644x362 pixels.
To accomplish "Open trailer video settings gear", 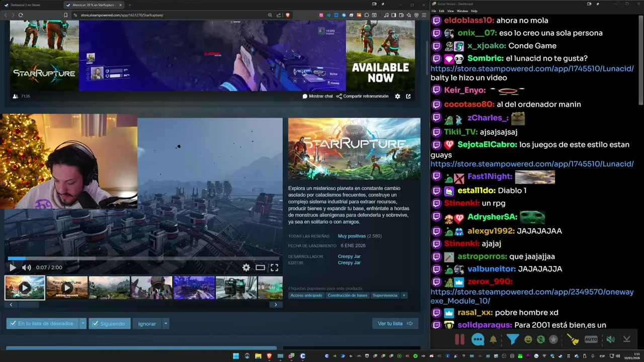I will coord(246,267).
